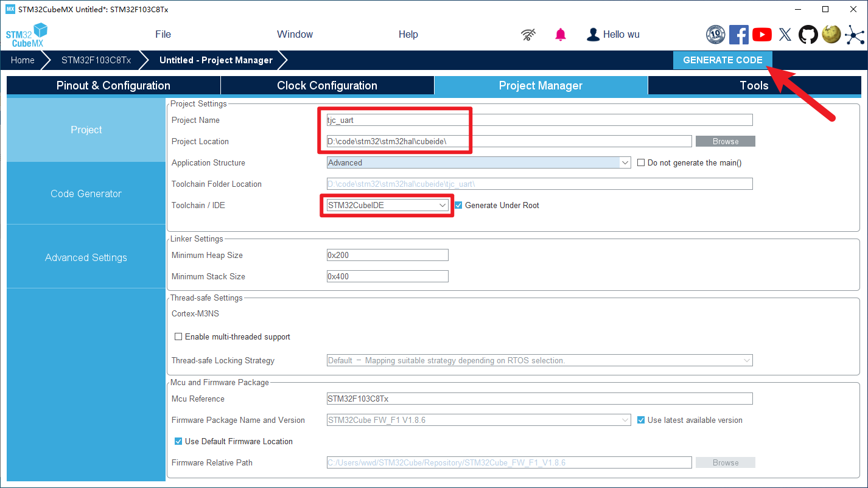Open the Facebook icon link
The image size is (868, 488).
point(738,35)
